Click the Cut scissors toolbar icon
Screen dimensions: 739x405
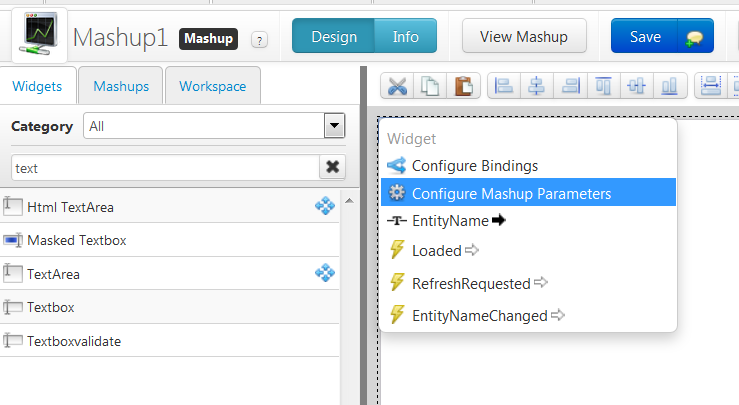[397, 86]
